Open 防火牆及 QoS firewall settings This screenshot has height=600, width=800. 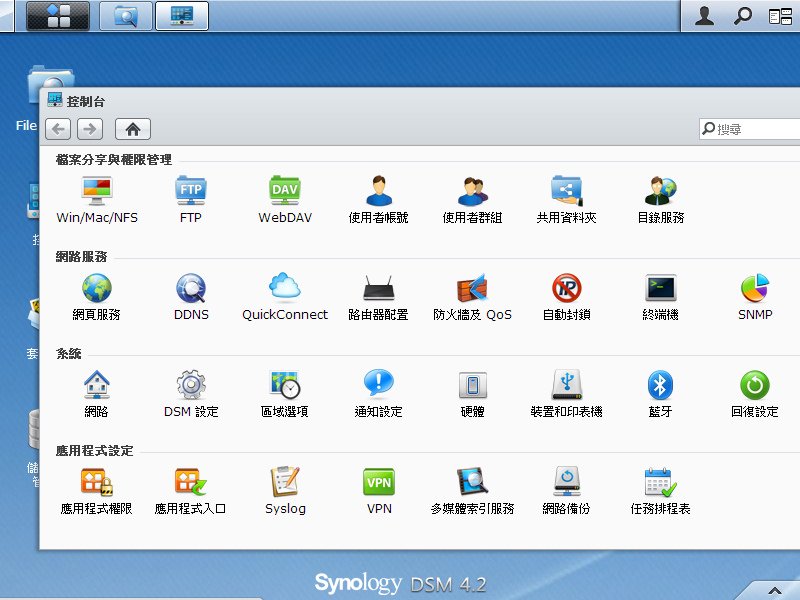click(x=472, y=297)
